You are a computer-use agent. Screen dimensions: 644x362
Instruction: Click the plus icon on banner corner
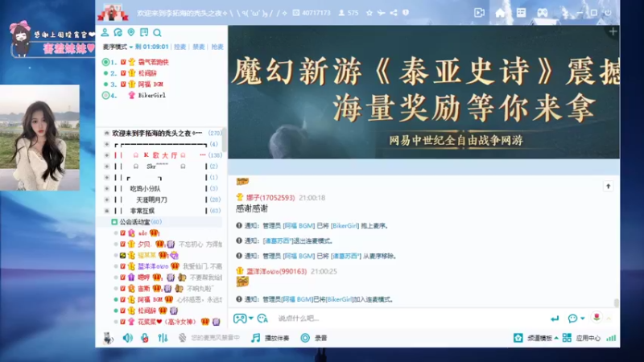(613, 31)
